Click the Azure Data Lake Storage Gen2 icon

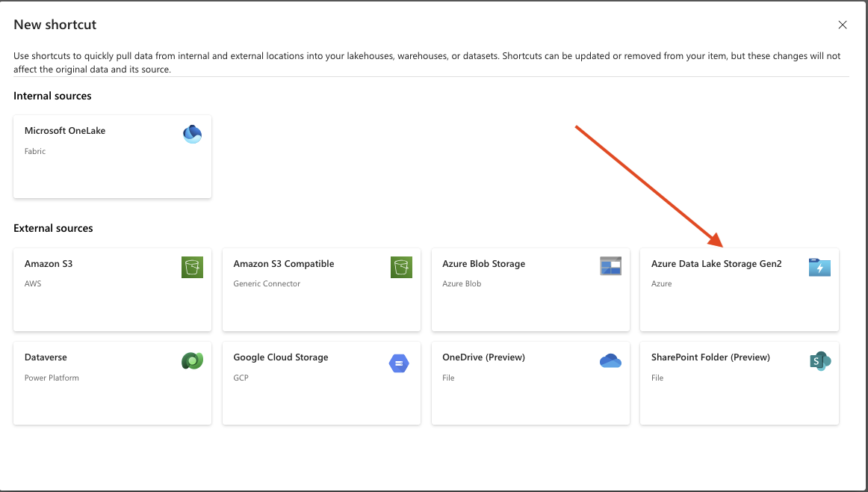point(819,267)
